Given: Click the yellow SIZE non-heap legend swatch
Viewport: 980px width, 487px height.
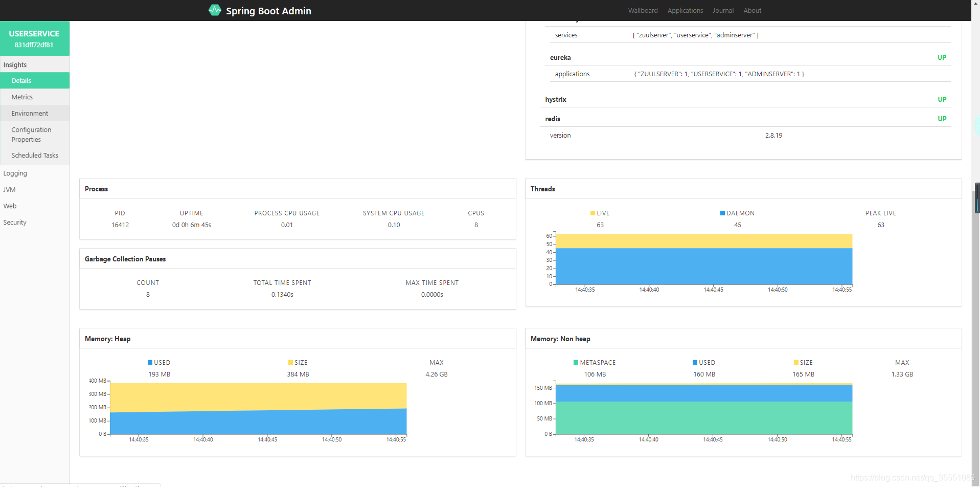Looking at the screenshot, I should [x=796, y=363].
